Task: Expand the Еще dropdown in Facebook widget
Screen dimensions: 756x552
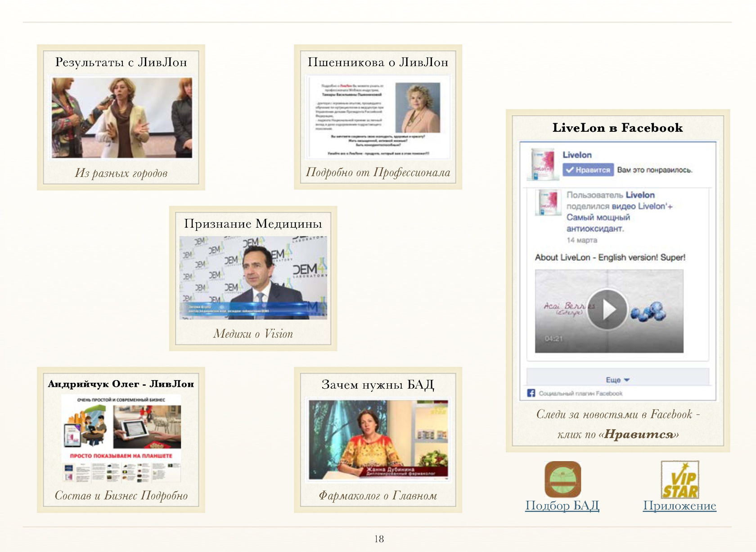Action: (x=618, y=380)
